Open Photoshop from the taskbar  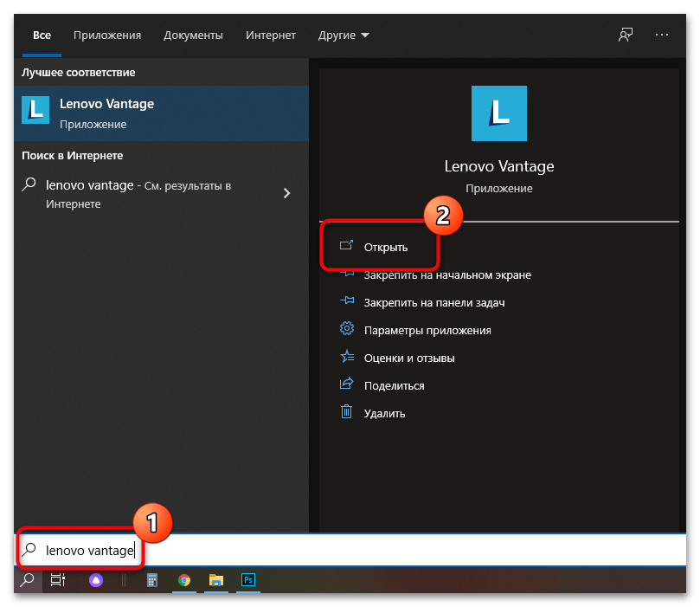(x=248, y=581)
